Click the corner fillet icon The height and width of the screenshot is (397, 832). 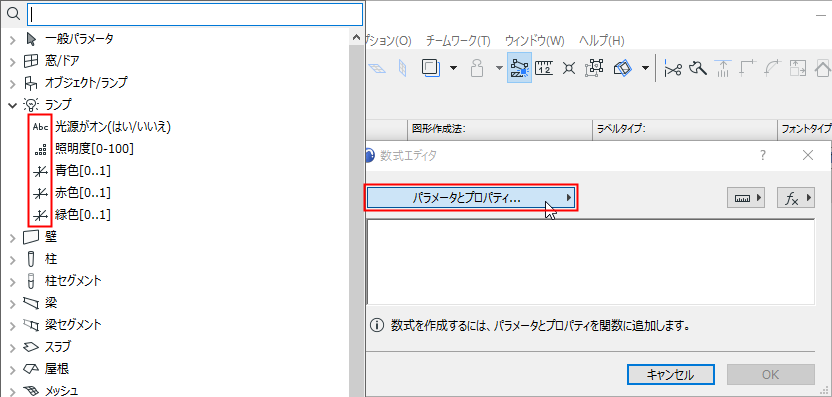(747, 68)
